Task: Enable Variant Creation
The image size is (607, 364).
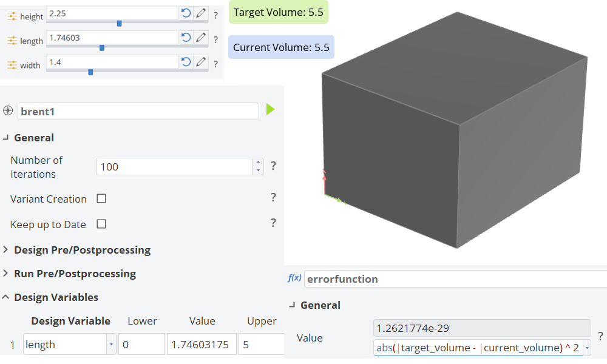Action: 101,198
